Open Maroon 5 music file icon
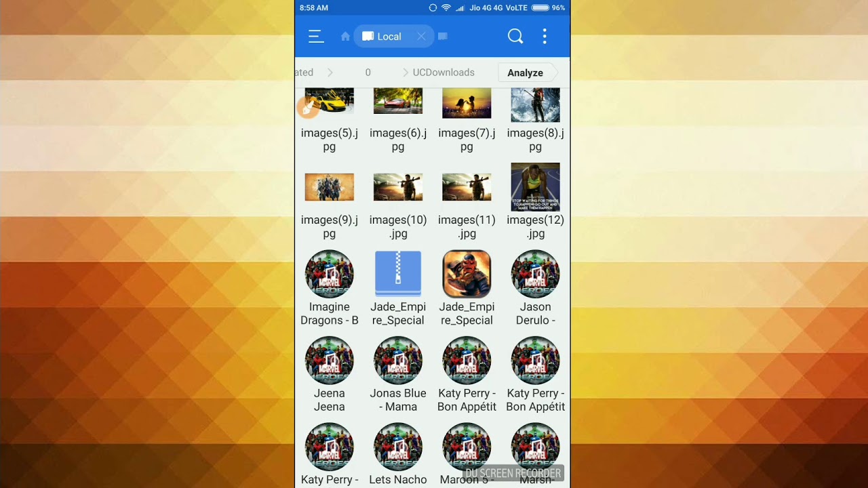Image resolution: width=868 pixels, height=488 pixels. pyautogui.click(x=467, y=447)
